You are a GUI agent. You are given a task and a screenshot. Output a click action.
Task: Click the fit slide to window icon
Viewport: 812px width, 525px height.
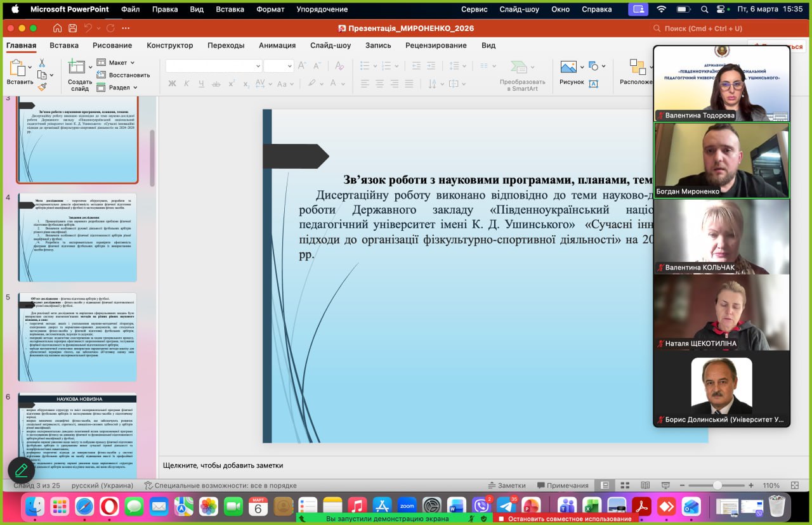point(795,485)
